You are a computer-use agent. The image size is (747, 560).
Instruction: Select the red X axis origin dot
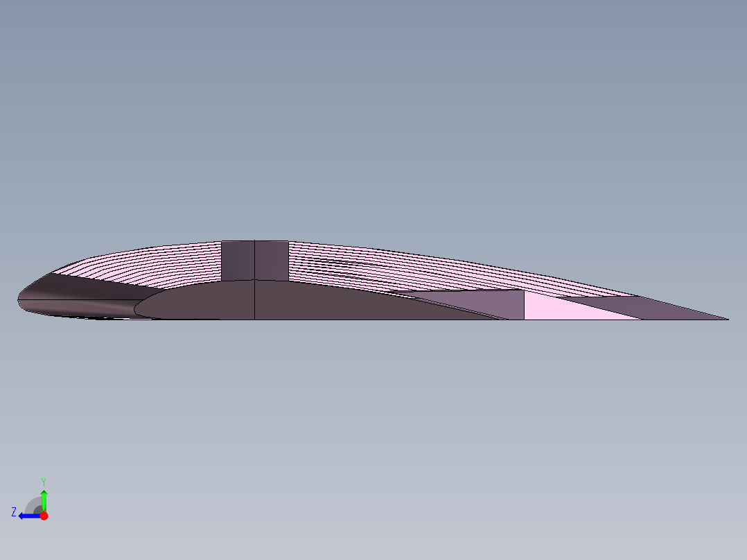44,516
